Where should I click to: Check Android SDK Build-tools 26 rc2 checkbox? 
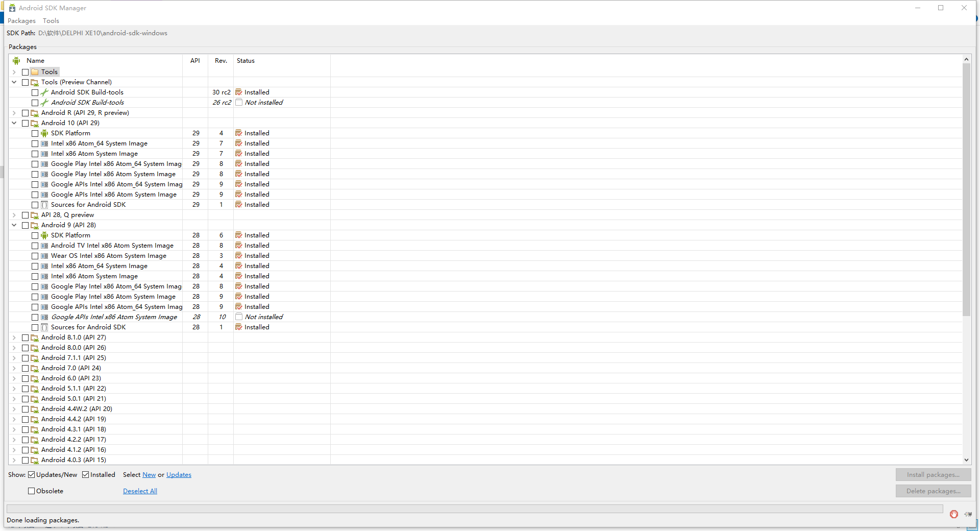click(x=35, y=103)
